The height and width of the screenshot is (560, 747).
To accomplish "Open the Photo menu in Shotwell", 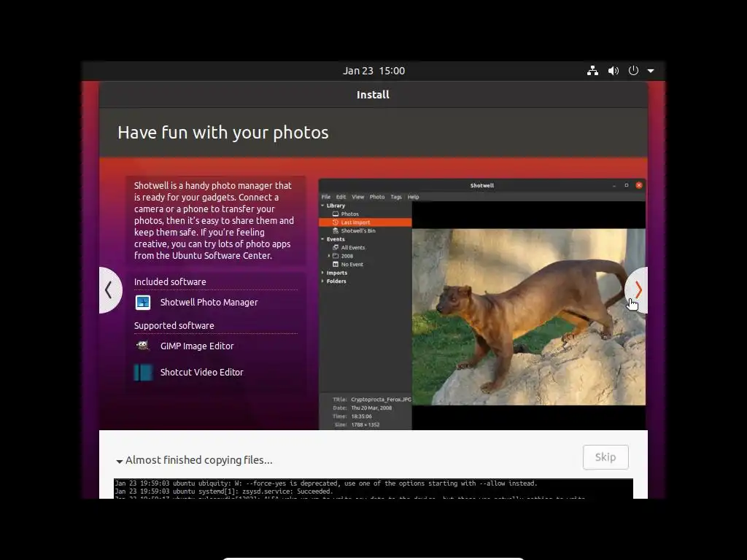I will click(377, 197).
